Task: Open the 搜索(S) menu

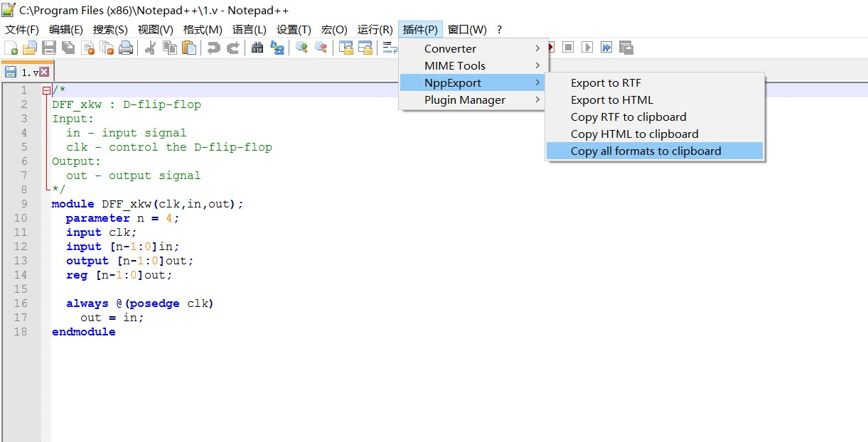Action: [110, 29]
